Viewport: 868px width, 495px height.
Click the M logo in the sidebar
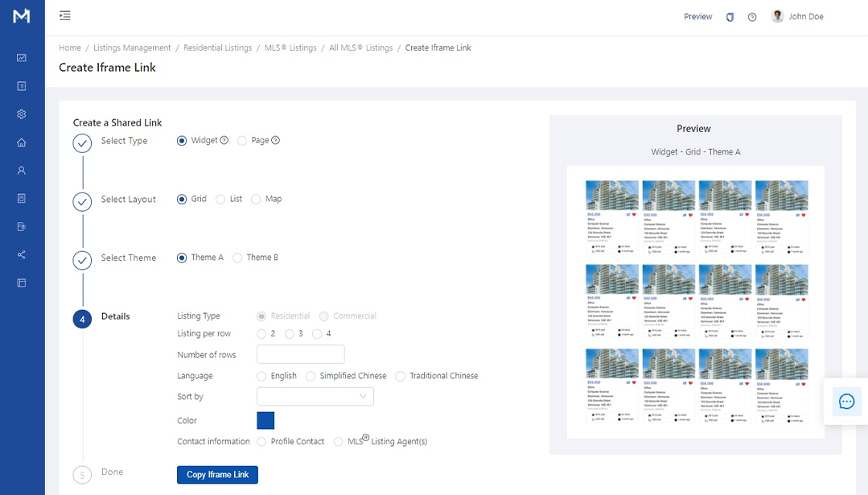pyautogui.click(x=22, y=16)
